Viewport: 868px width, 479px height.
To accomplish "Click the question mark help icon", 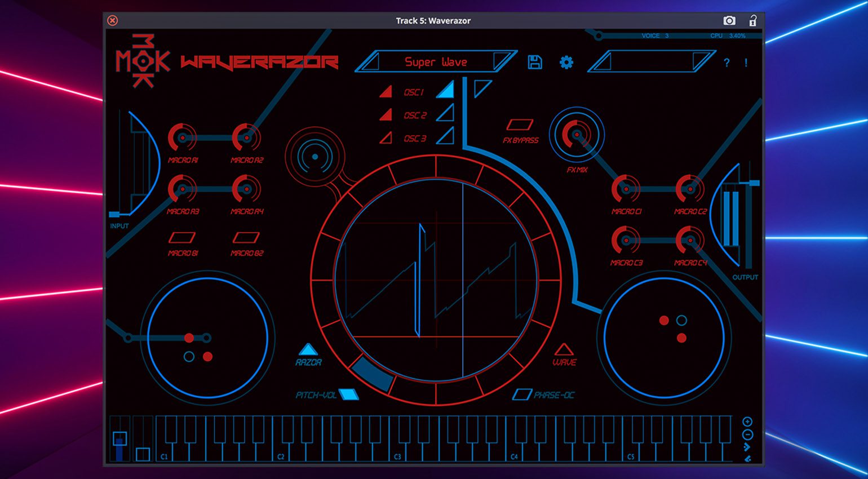I will pyautogui.click(x=727, y=63).
